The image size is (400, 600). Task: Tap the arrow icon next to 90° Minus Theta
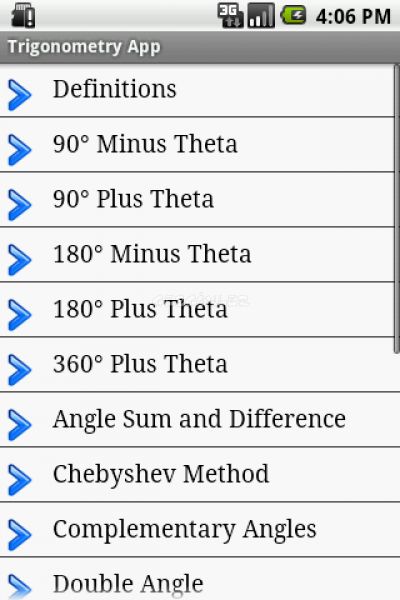point(20,150)
